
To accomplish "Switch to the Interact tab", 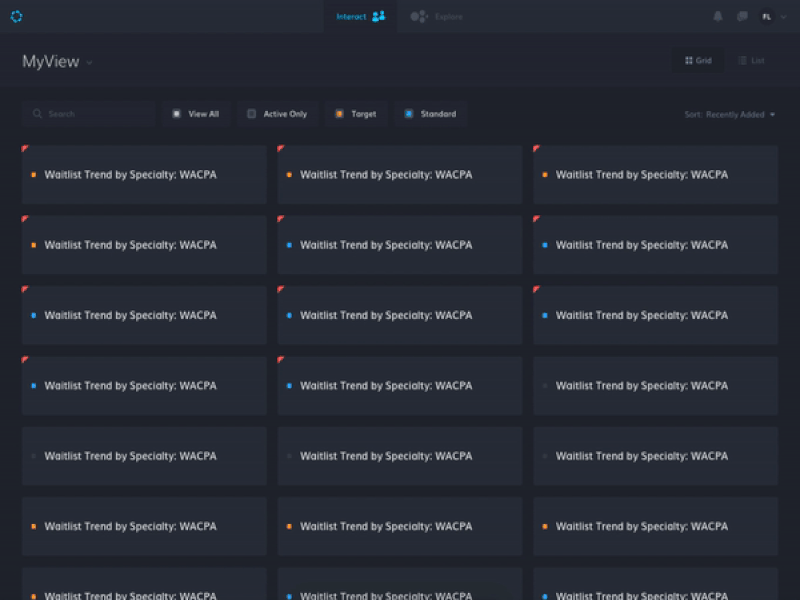I will coord(351,16).
